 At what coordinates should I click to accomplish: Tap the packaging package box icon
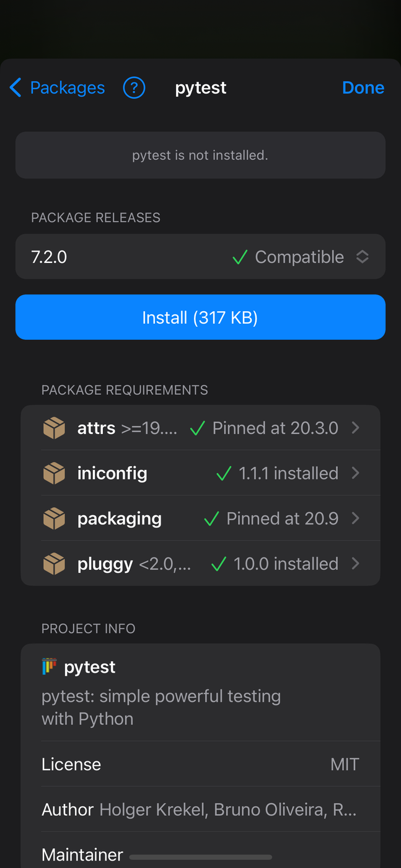(55, 518)
